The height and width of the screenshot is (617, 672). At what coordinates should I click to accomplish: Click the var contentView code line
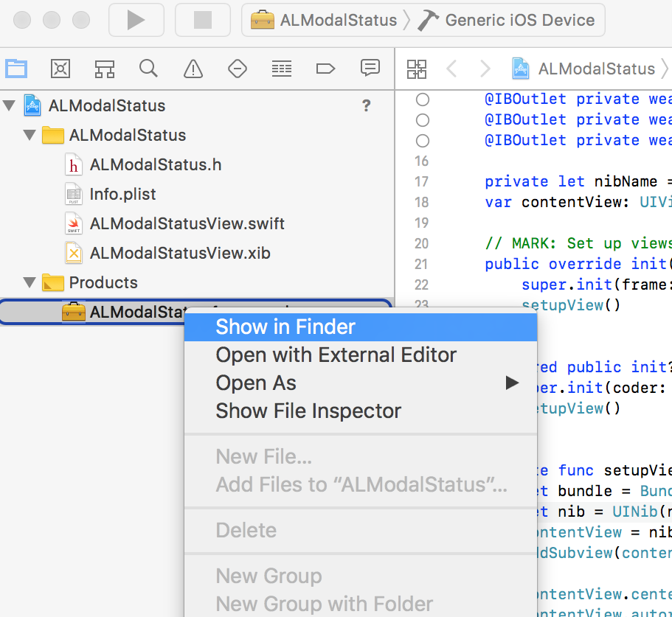pos(578,202)
